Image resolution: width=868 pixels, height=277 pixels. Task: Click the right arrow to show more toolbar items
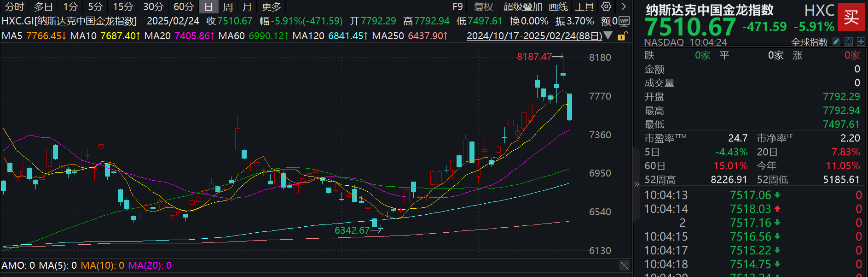[x=624, y=6]
